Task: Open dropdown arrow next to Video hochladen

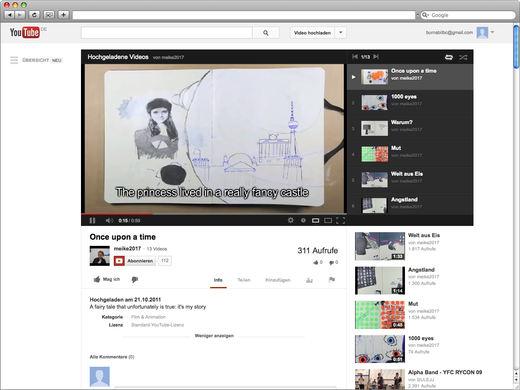Action: click(341, 33)
